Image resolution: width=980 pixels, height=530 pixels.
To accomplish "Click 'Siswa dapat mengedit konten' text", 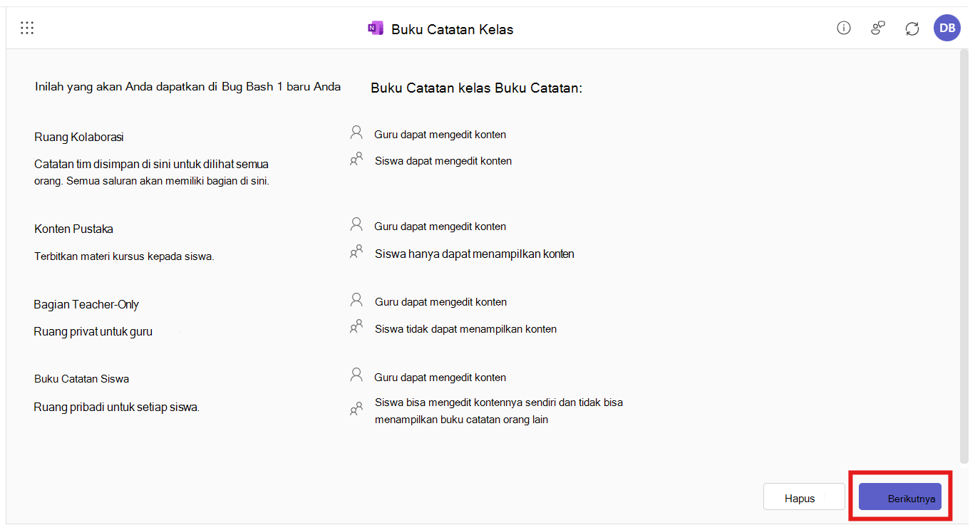I will tap(443, 161).
